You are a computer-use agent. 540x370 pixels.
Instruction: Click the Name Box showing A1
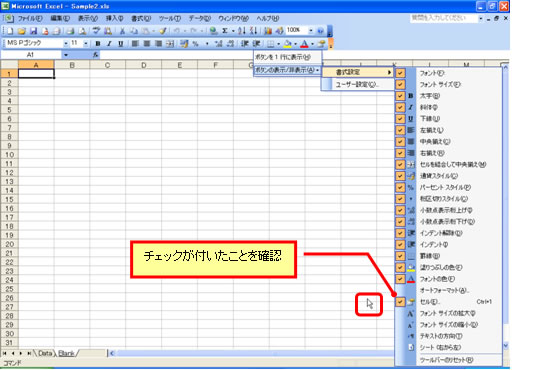click(x=31, y=55)
